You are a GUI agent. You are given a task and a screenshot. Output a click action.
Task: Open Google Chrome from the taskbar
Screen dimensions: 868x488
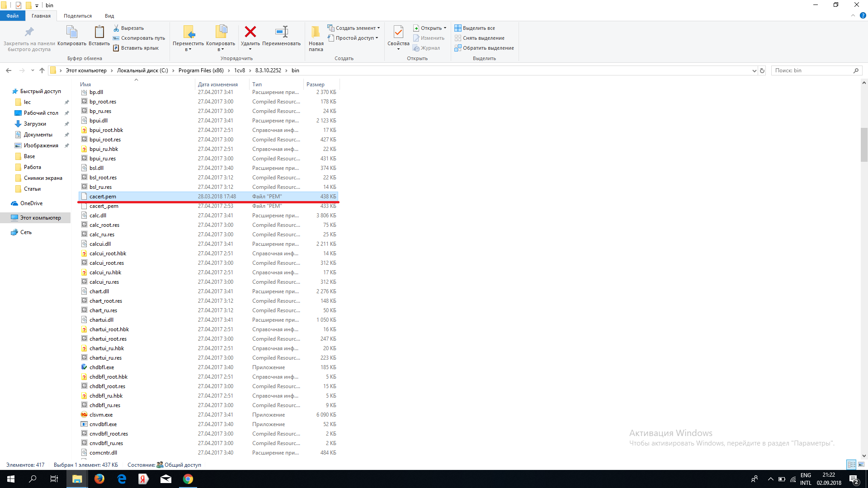point(188,479)
